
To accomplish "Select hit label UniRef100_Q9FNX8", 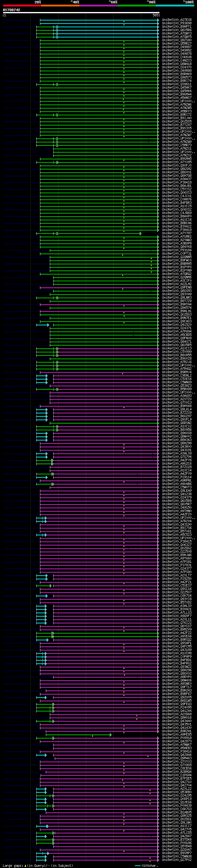I will pyautogui.click(x=177, y=338).
